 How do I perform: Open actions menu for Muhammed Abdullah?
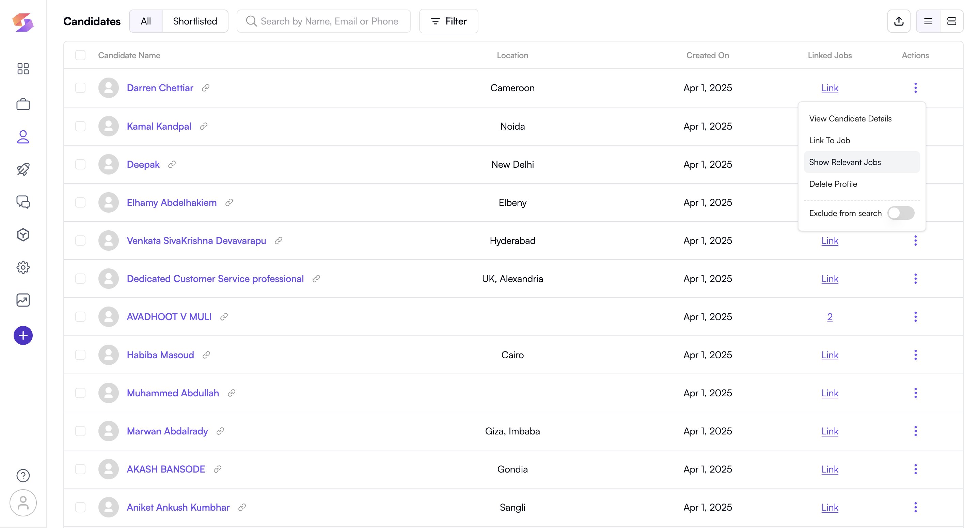point(915,393)
